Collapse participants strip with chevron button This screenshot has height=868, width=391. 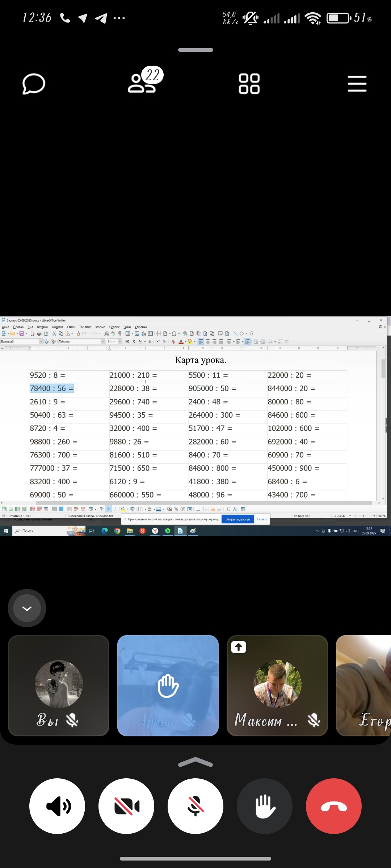point(27,608)
